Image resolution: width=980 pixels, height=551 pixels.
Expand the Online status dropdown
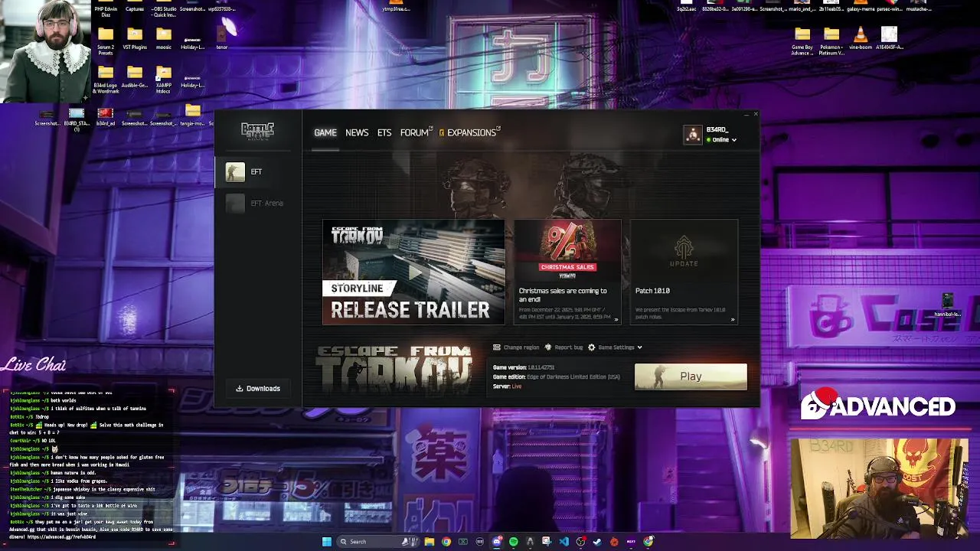click(721, 140)
